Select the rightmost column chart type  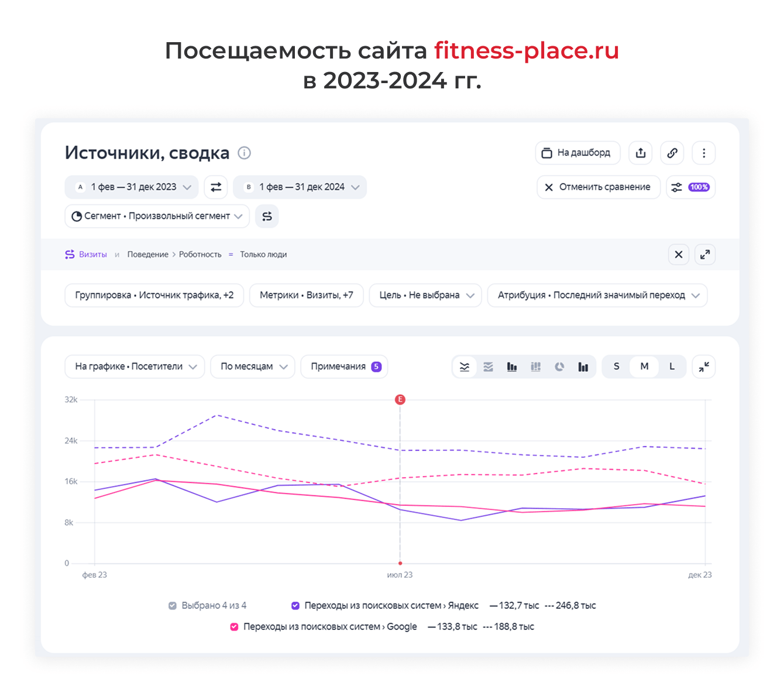click(x=583, y=366)
